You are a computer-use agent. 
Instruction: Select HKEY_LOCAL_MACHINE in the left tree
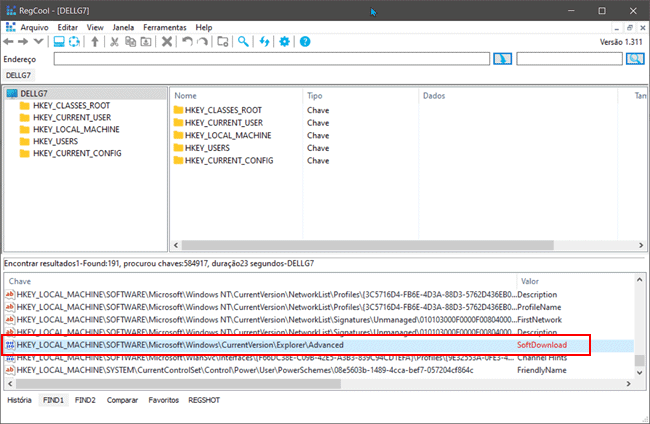click(x=76, y=129)
